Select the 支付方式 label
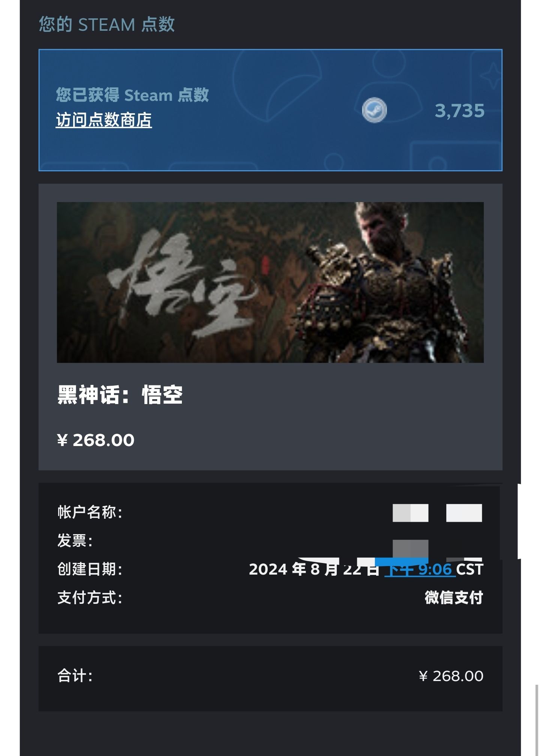Image resolution: width=540 pixels, height=756 pixels. pos(90,598)
